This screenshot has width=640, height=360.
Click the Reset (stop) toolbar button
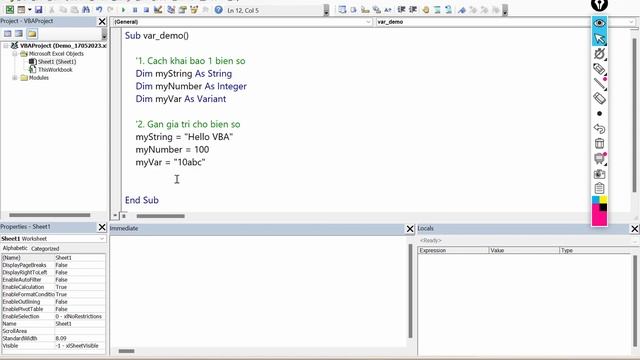(x=146, y=10)
